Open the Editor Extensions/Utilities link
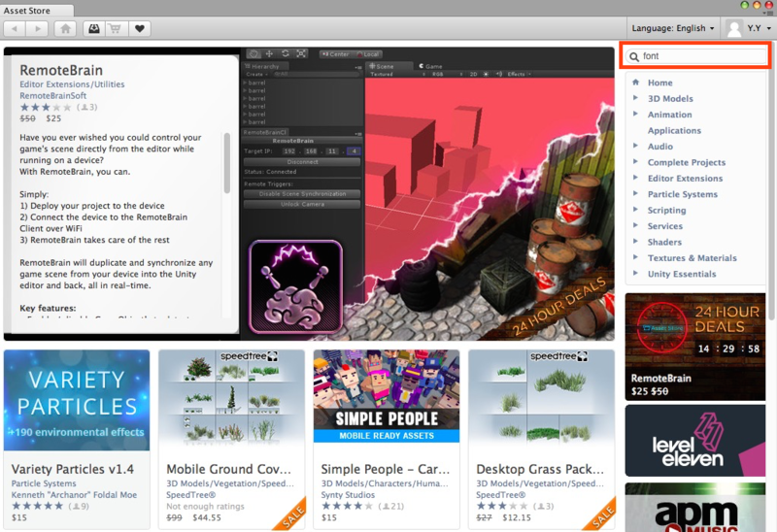Viewport: 777px width, 532px height. coord(72,84)
